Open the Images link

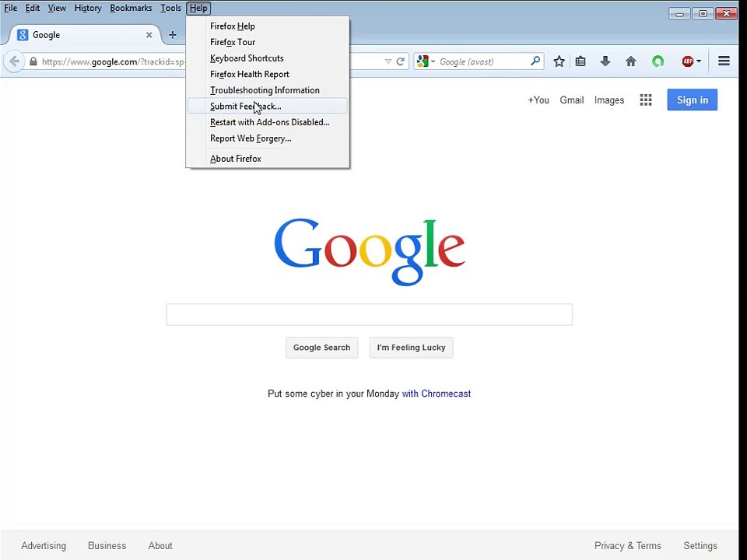tap(608, 100)
